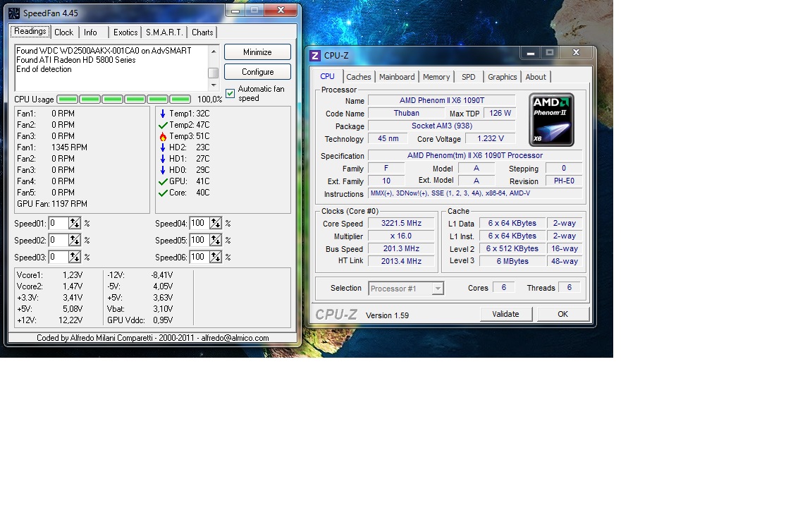Click the Name field AMD Phenom II X6 1090T

coord(442,101)
